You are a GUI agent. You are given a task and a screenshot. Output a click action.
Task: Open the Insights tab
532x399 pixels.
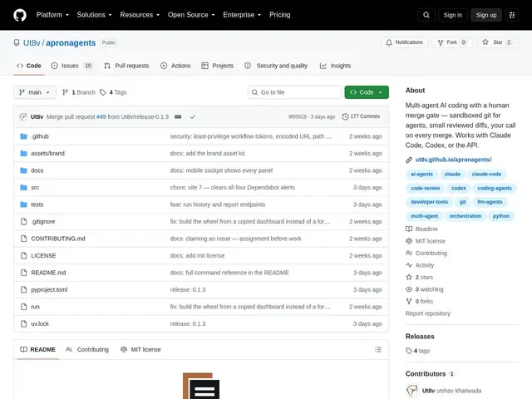(335, 66)
